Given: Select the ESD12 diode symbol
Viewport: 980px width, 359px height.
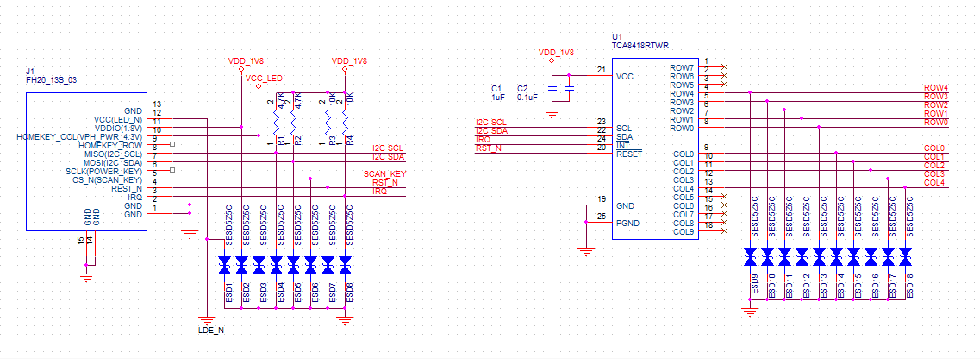Looking at the screenshot, I should [802, 255].
